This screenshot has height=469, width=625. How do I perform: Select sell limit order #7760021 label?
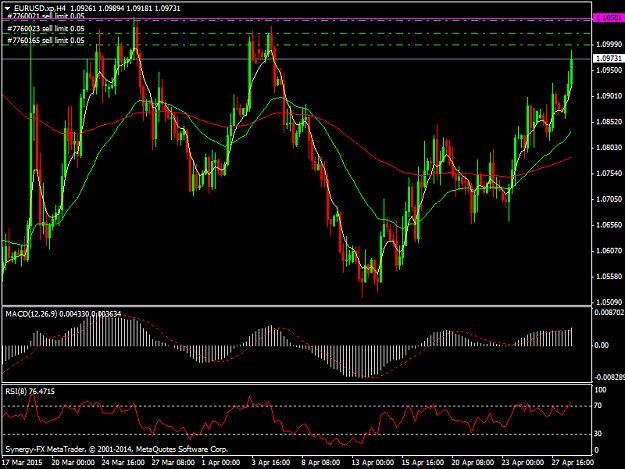46,16
